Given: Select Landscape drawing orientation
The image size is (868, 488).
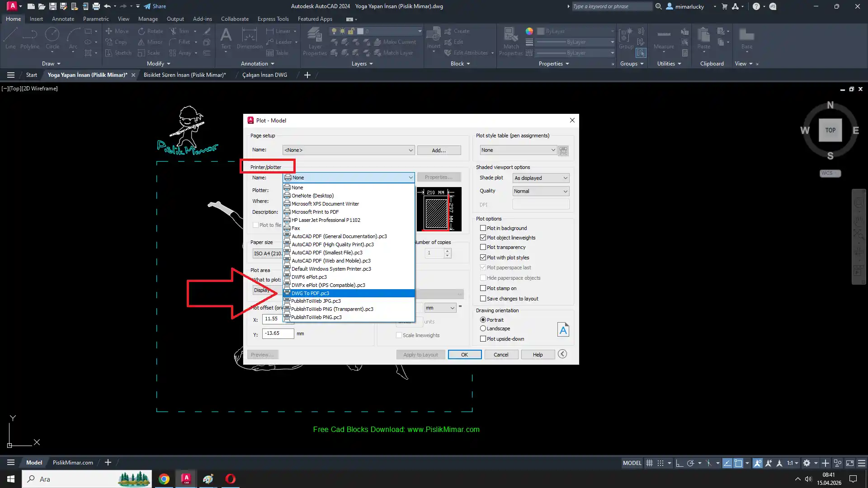Looking at the screenshot, I should [483, 328].
